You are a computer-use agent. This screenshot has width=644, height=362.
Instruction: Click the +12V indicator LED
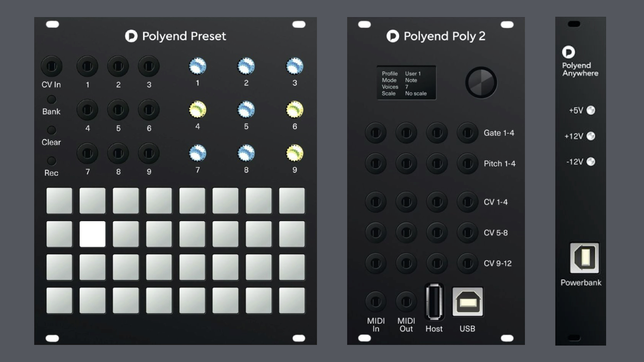coord(591,136)
